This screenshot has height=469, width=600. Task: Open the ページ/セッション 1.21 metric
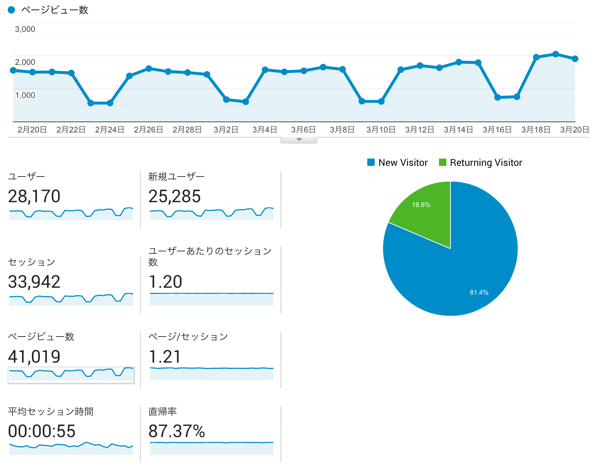211,357
